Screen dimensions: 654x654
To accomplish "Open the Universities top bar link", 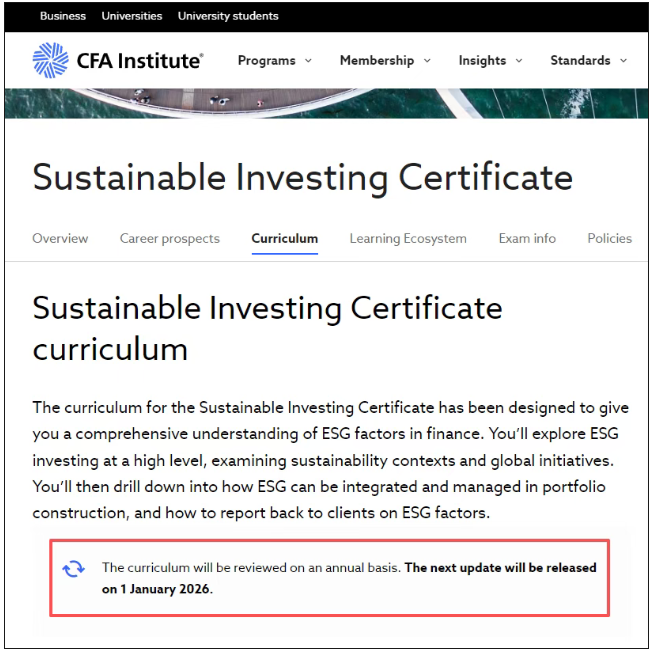I will click(132, 16).
